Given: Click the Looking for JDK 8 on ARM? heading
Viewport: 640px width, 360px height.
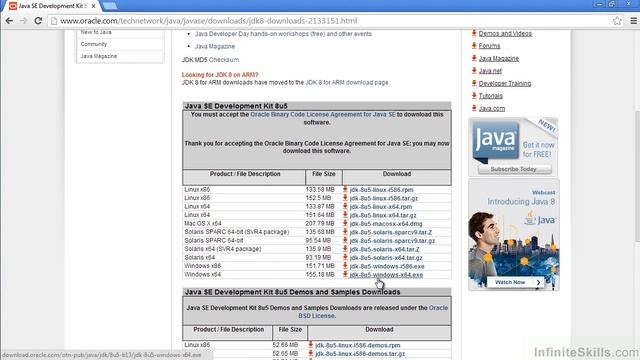Looking at the screenshot, I should click(x=220, y=75).
